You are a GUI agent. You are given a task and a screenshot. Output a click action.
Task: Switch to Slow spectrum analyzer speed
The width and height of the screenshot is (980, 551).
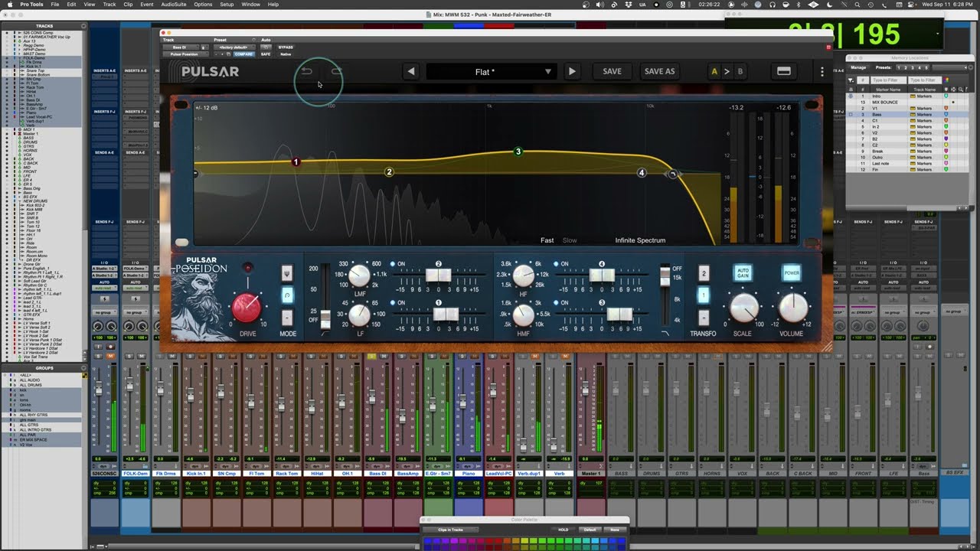[x=570, y=240]
